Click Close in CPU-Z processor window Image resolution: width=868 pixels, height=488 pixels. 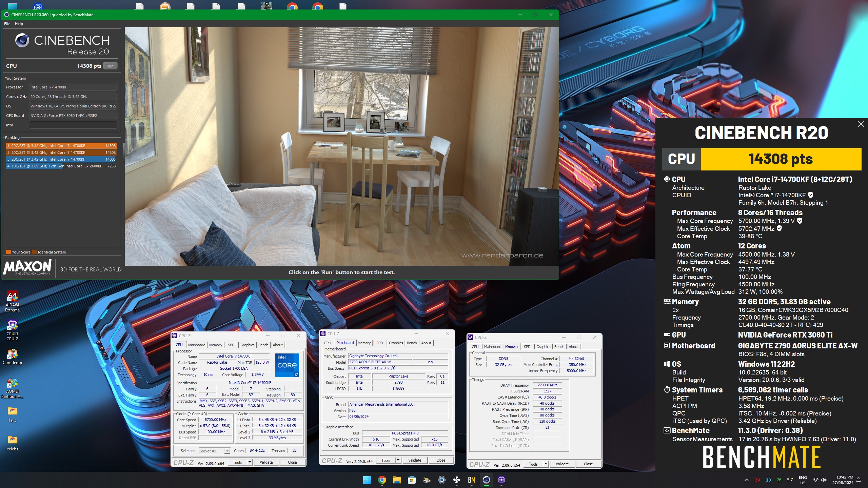[292, 462]
